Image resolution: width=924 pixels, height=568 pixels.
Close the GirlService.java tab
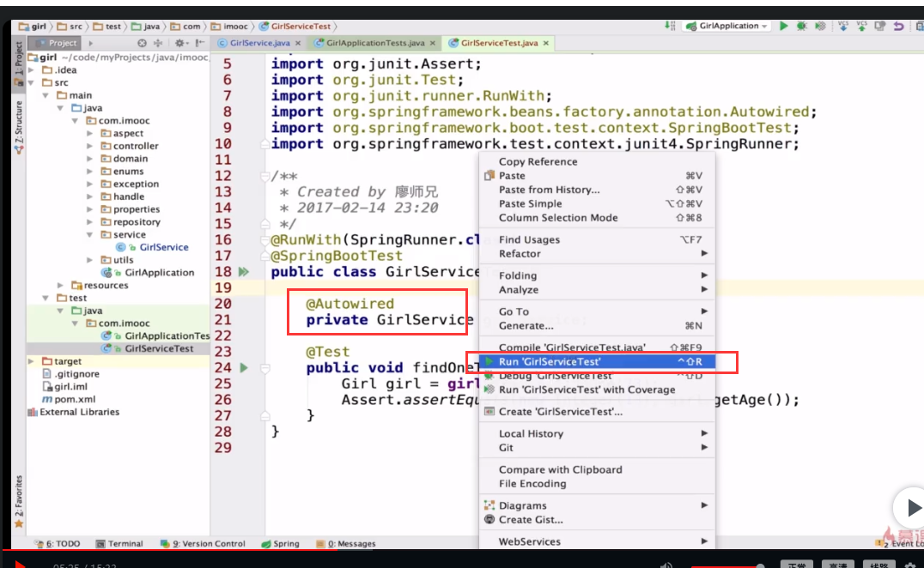pos(298,43)
